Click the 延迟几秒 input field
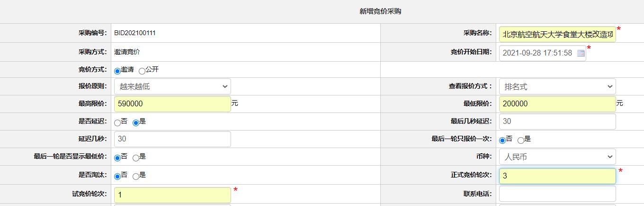The image size is (644, 206). coord(172,139)
